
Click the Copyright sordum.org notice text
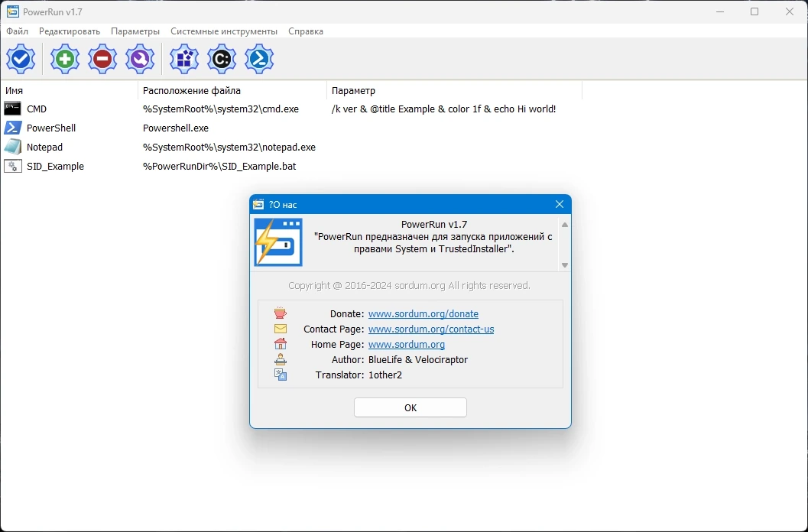point(409,286)
